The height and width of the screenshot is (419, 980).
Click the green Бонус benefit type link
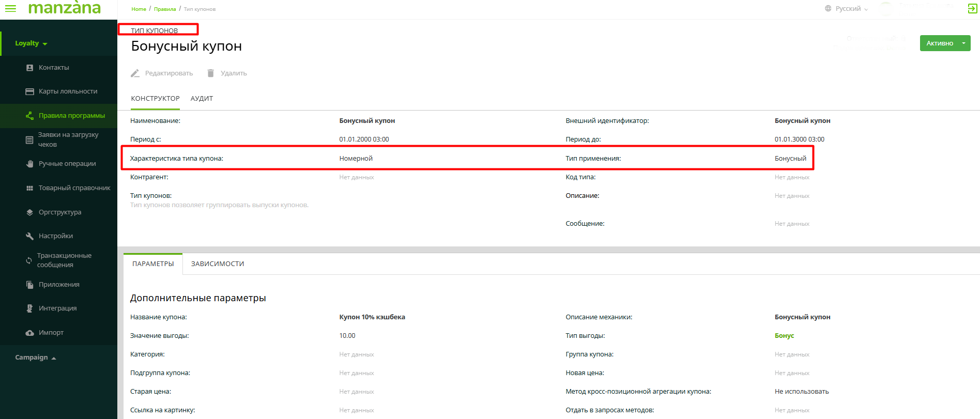click(x=784, y=336)
